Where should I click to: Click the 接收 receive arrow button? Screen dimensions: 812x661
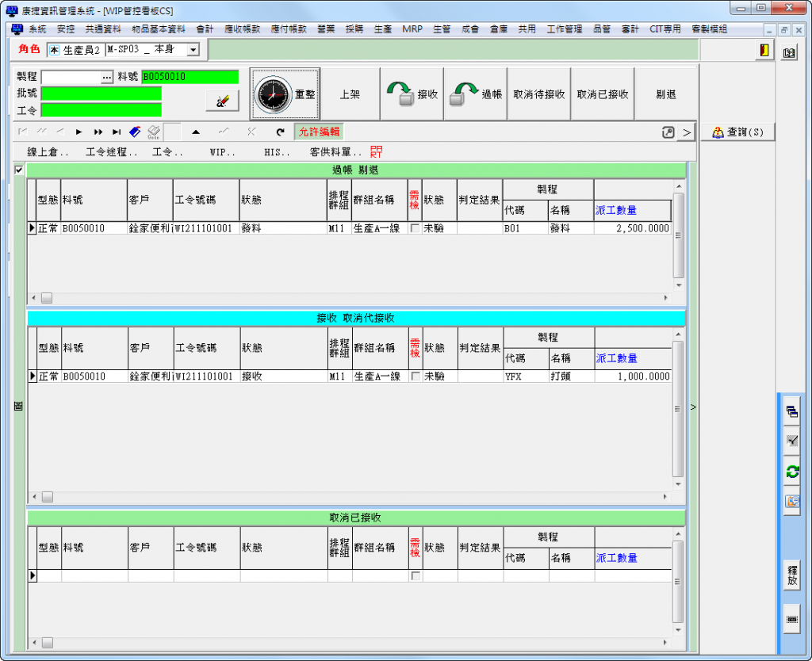412,94
